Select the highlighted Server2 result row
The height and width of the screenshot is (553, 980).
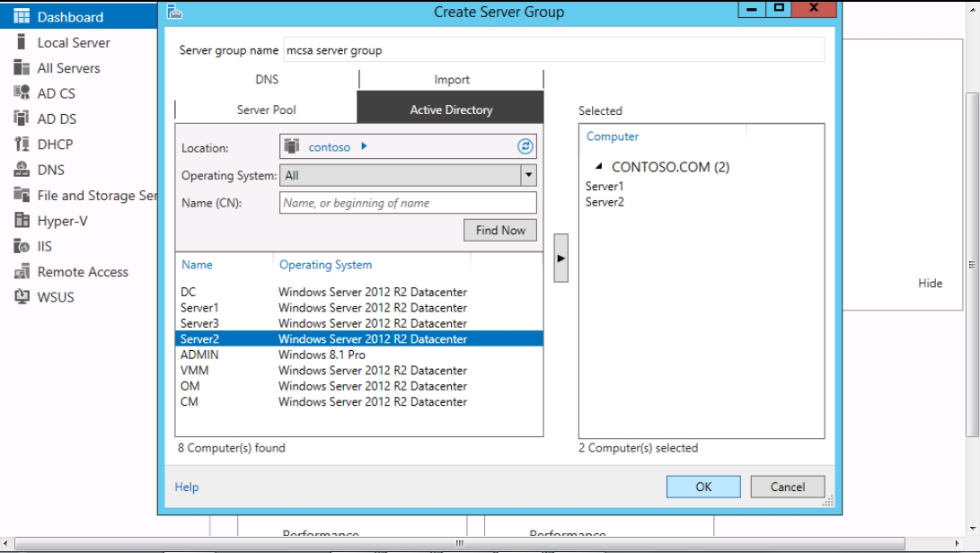358,338
